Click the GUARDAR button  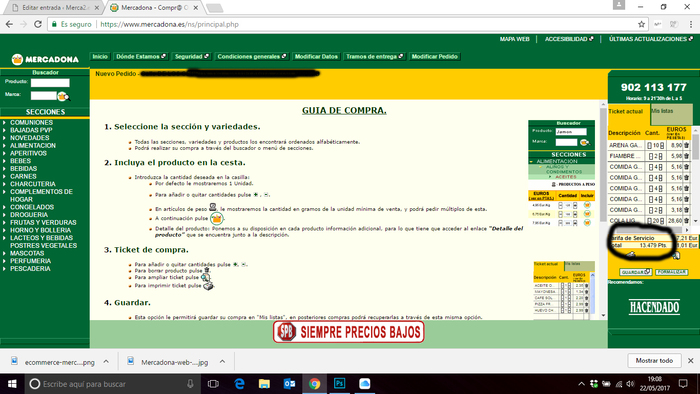click(636, 272)
